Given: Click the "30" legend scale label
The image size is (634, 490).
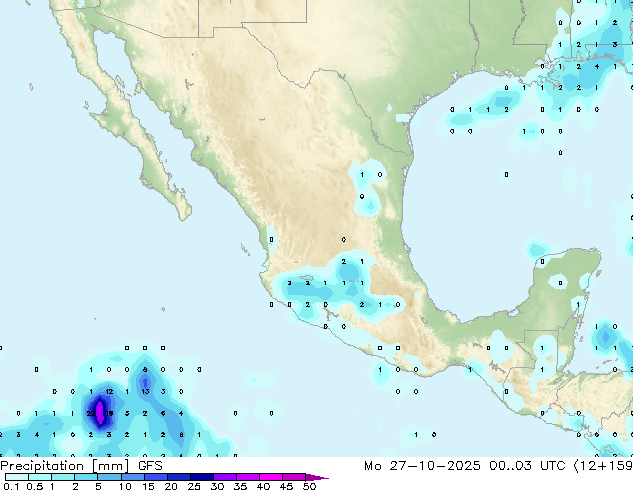Looking at the screenshot, I should coord(217,486).
